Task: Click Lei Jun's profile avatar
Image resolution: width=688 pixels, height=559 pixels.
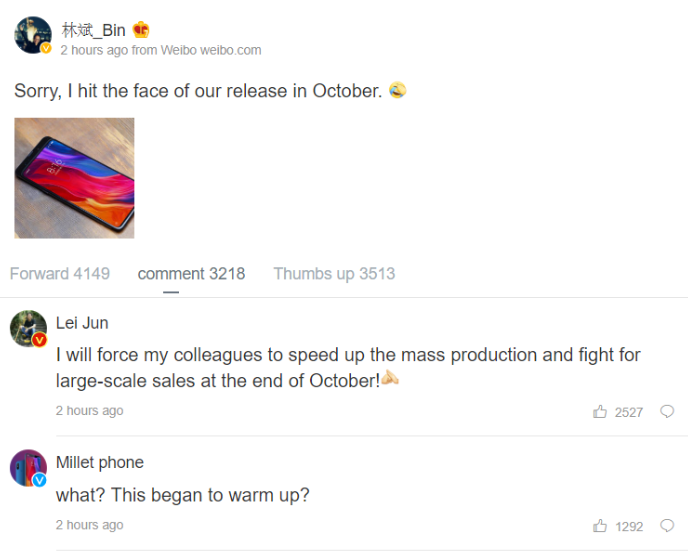Action: [28, 328]
